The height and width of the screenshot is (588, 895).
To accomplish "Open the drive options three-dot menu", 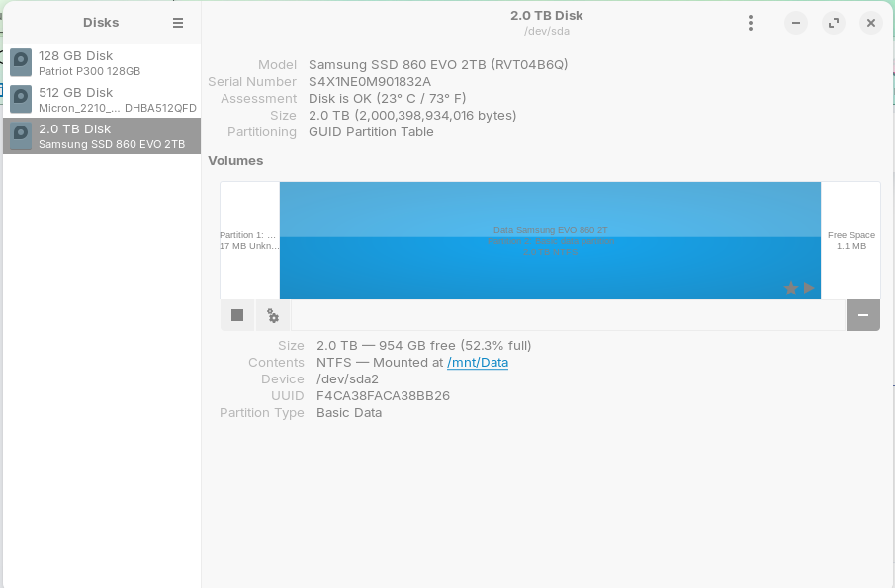I will click(751, 22).
